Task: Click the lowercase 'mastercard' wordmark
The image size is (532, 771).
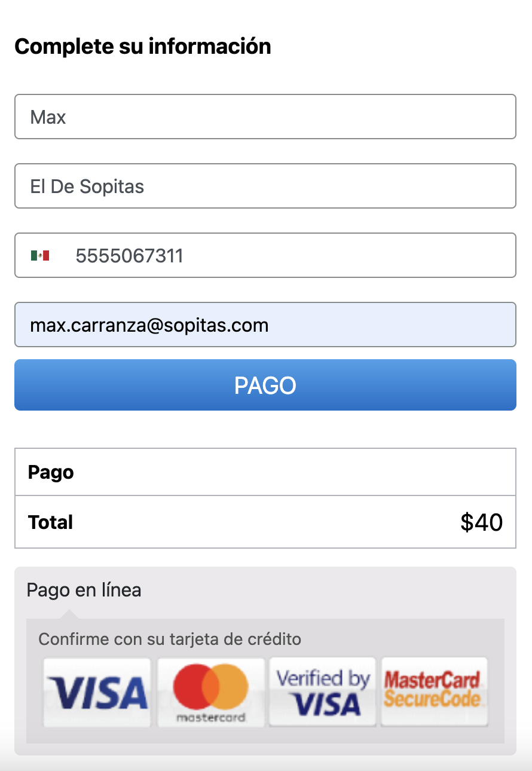Action: point(210,717)
